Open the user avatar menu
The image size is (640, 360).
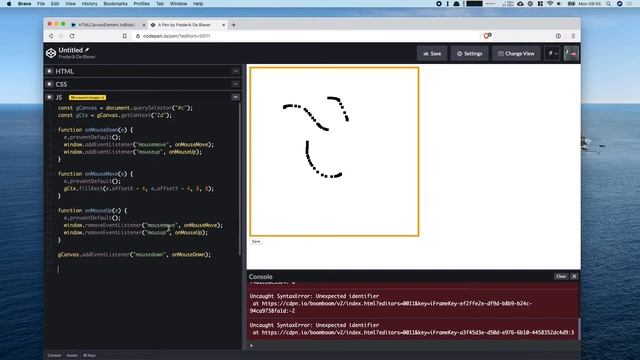tap(571, 53)
